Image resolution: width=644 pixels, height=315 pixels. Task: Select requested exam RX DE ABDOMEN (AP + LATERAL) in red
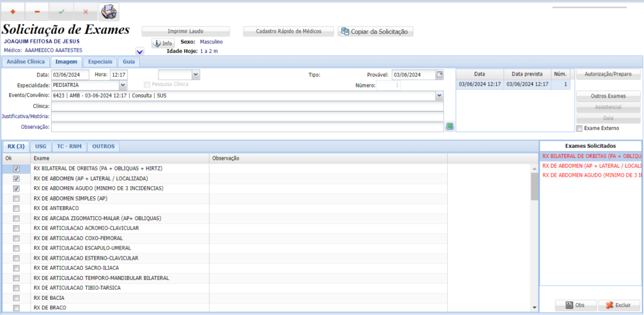[590, 166]
